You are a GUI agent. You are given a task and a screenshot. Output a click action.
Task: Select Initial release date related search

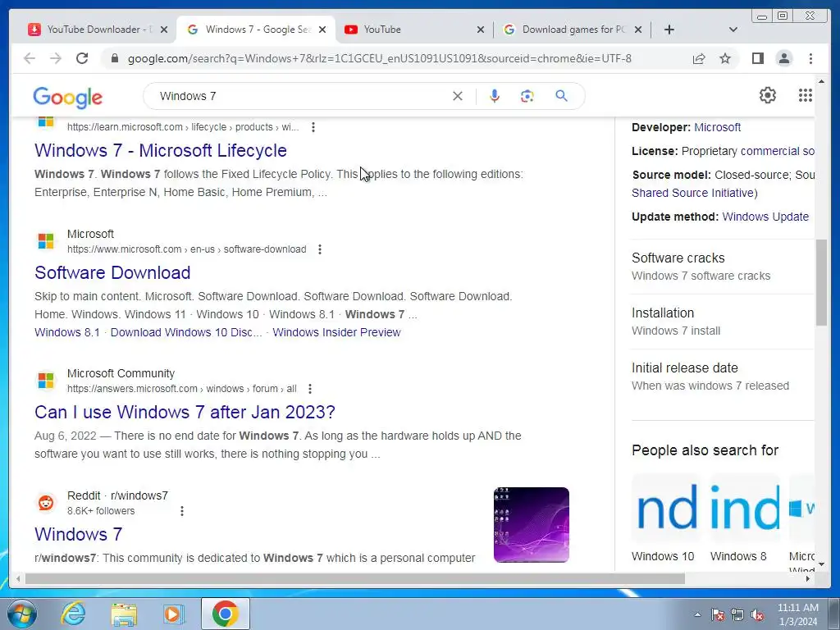pyautogui.click(x=722, y=377)
